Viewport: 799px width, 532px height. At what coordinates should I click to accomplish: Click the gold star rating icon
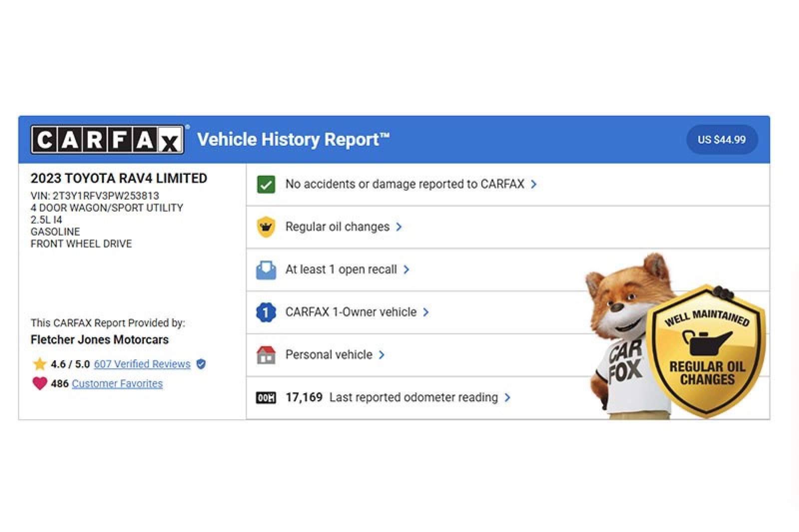(x=39, y=364)
